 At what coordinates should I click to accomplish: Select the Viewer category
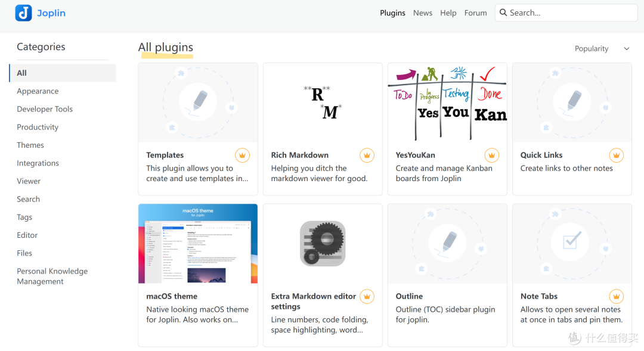tap(29, 181)
